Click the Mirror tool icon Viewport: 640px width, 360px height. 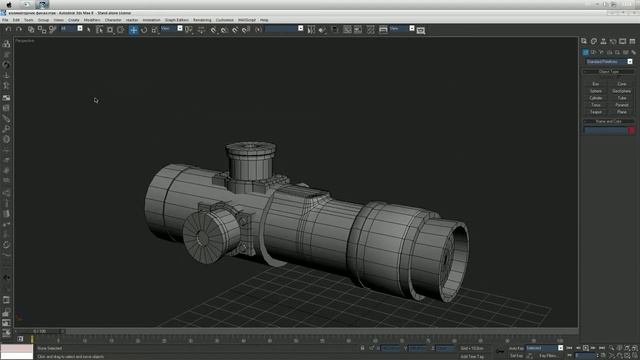coord(311,29)
